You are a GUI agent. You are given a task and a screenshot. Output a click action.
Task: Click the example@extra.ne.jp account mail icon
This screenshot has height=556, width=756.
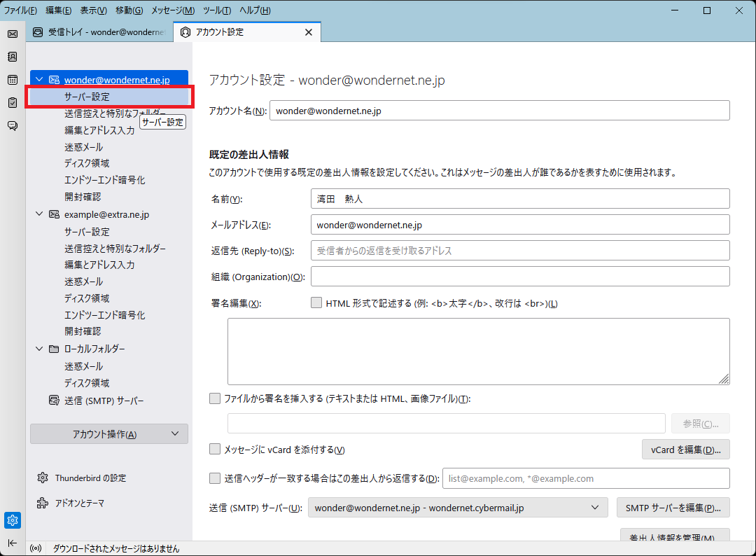tap(54, 214)
